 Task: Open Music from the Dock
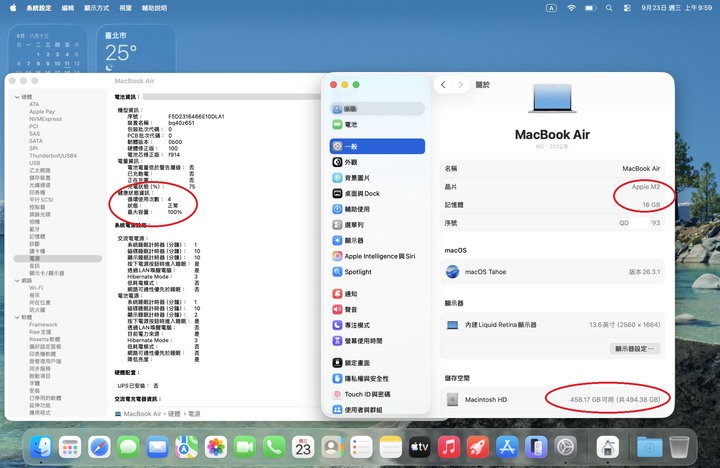(449, 447)
